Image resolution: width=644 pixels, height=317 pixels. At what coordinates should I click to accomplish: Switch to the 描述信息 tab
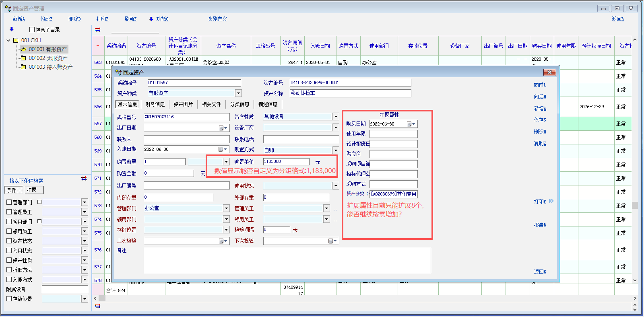[268, 105]
